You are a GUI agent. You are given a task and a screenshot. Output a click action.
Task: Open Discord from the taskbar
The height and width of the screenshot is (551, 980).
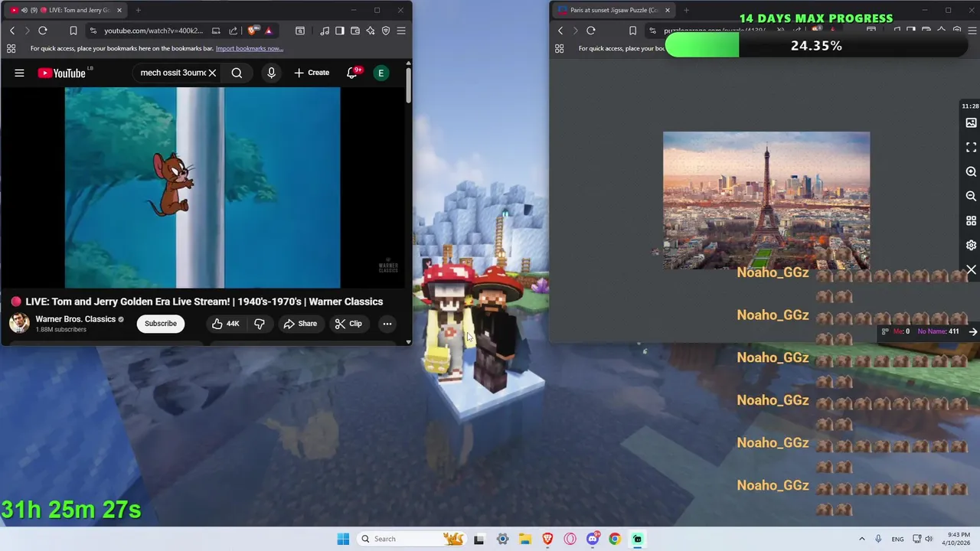(x=593, y=539)
